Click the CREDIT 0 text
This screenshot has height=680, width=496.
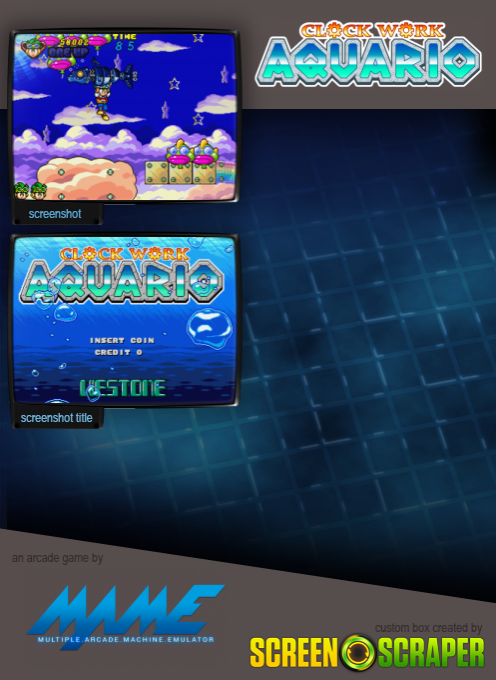118,352
